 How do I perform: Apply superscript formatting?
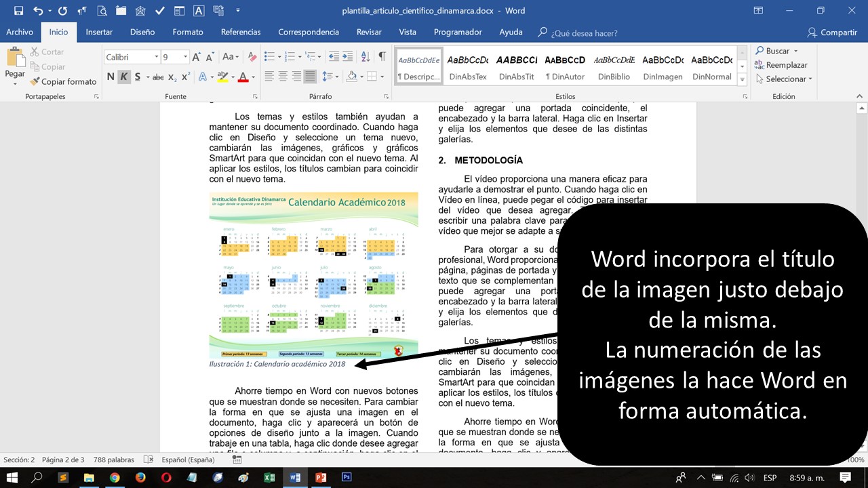pyautogui.click(x=186, y=77)
